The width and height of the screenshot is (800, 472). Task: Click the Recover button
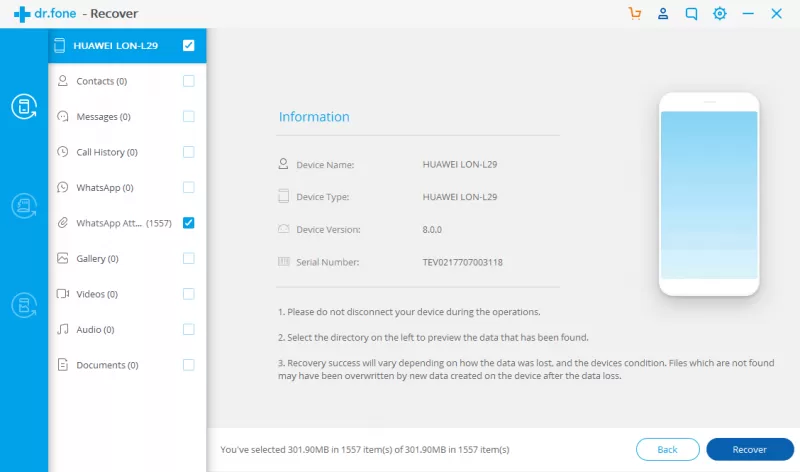click(x=749, y=449)
